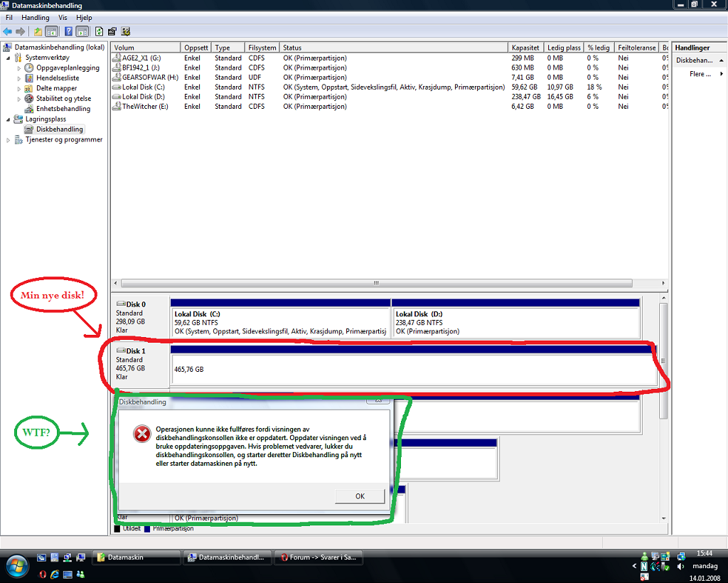728x583 pixels.
Task: Collapse the Systemverktøy tree node
Action: pos(9,58)
